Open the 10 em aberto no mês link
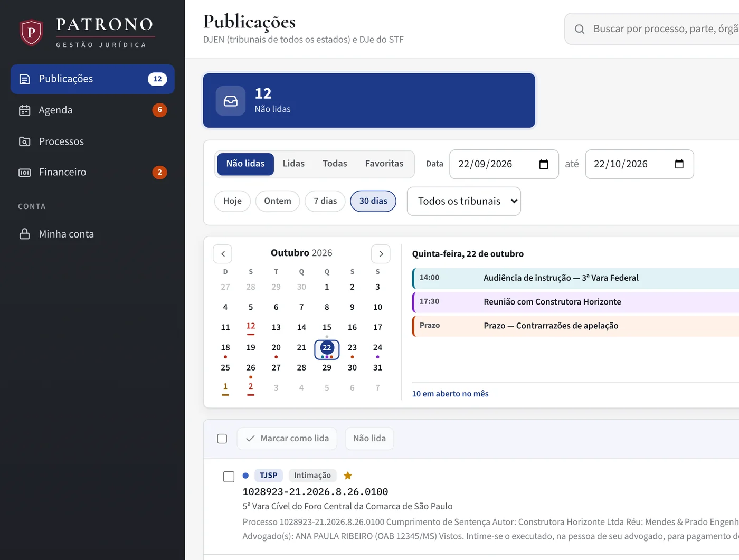The width and height of the screenshot is (739, 560). [x=450, y=394]
